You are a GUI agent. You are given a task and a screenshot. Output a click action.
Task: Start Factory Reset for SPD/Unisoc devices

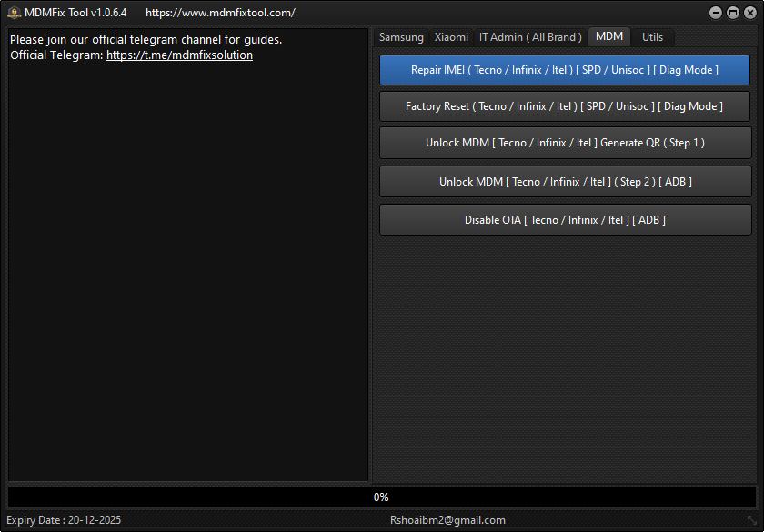coord(565,106)
